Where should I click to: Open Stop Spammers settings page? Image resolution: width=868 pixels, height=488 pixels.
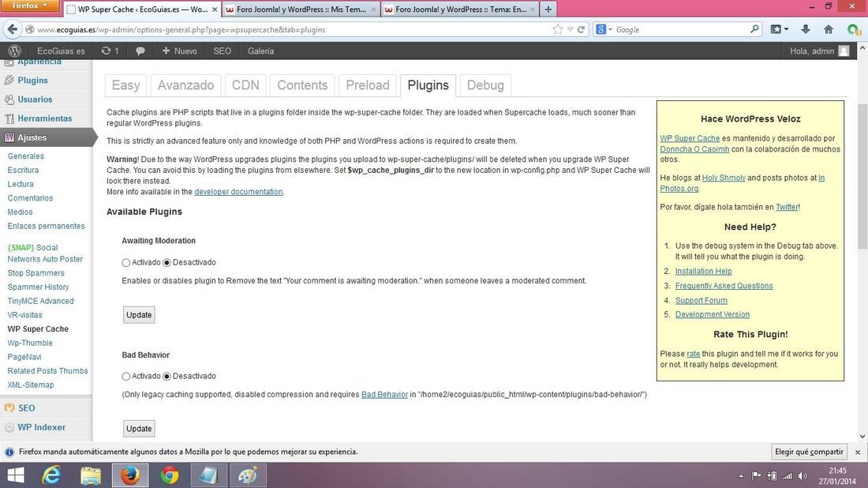coord(36,273)
